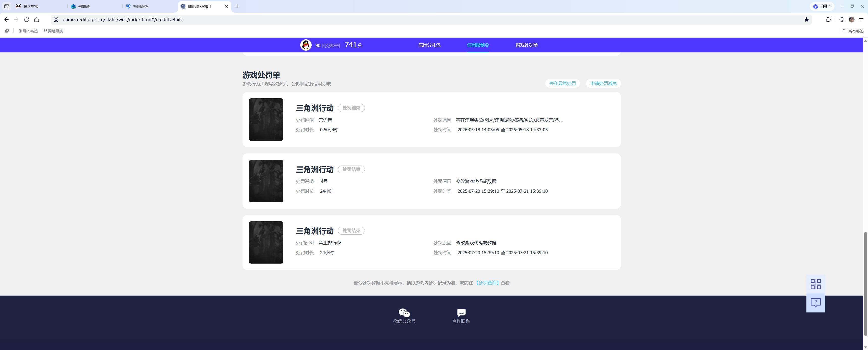The image size is (868, 350).
Task: Click site info icon in address bar
Action: click(56, 19)
